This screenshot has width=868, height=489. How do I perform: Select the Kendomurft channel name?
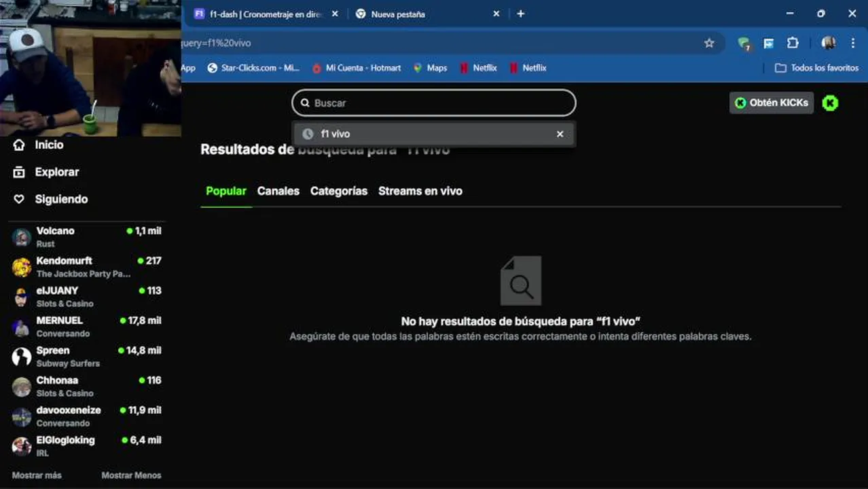(x=65, y=261)
